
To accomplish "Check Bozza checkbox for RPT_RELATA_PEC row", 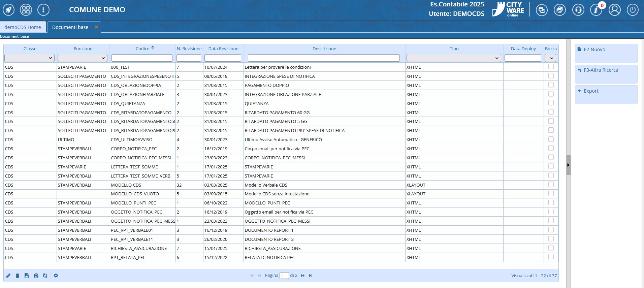I will click(x=551, y=257).
